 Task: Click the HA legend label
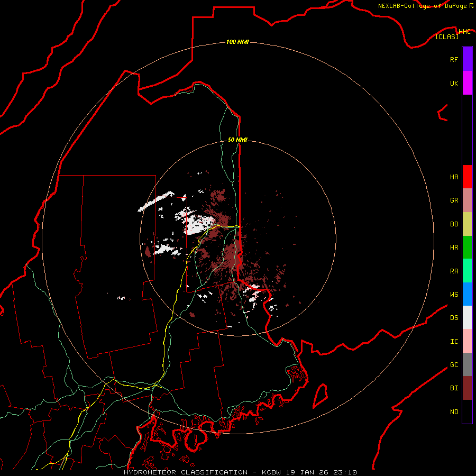coord(454,177)
